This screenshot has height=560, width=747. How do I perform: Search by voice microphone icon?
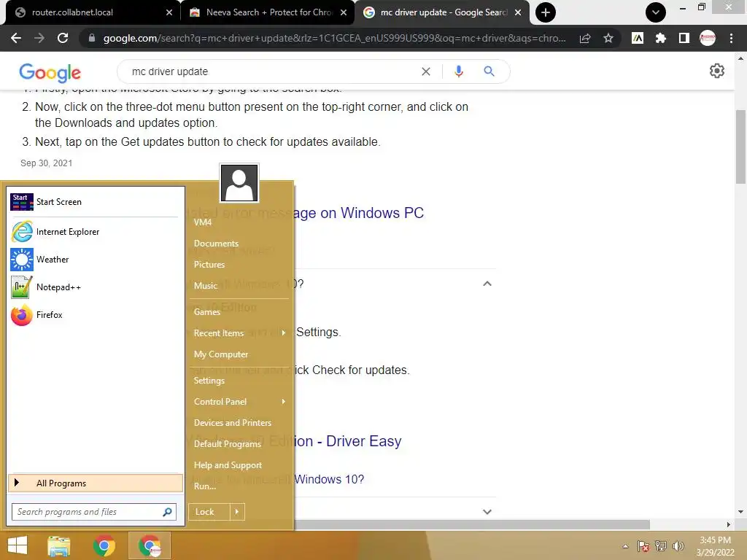point(459,71)
